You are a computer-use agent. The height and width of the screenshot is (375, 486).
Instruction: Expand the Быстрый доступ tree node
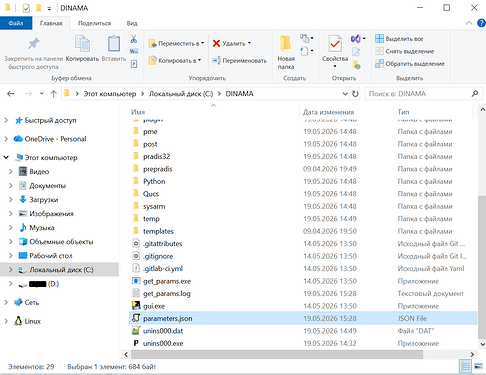6,120
